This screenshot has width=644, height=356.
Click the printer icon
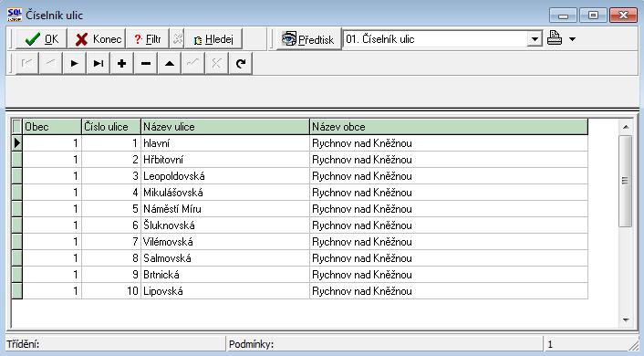(x=555, y=38)
